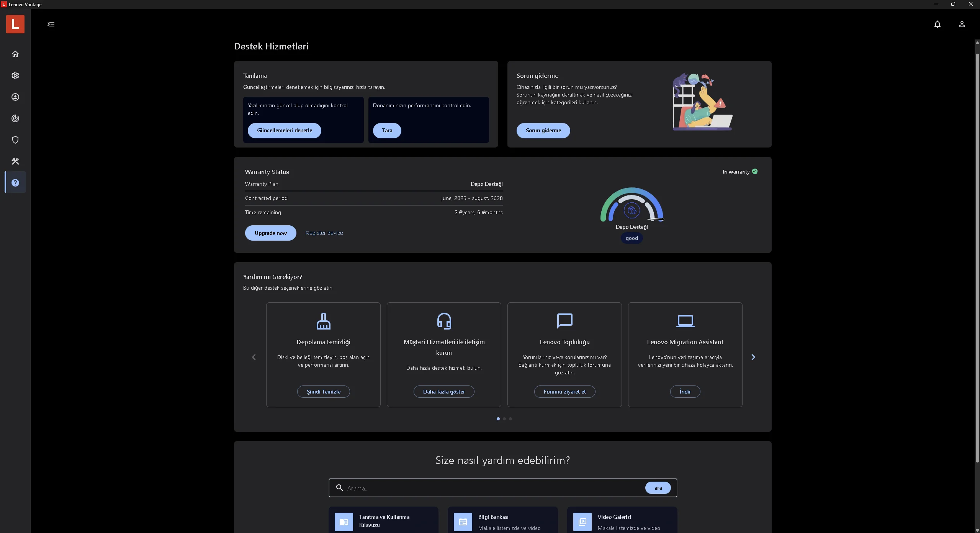The width and height of the screenshot is (980, 533).
Task: Open the Home sidebar icon
Action: coord(15,54)
